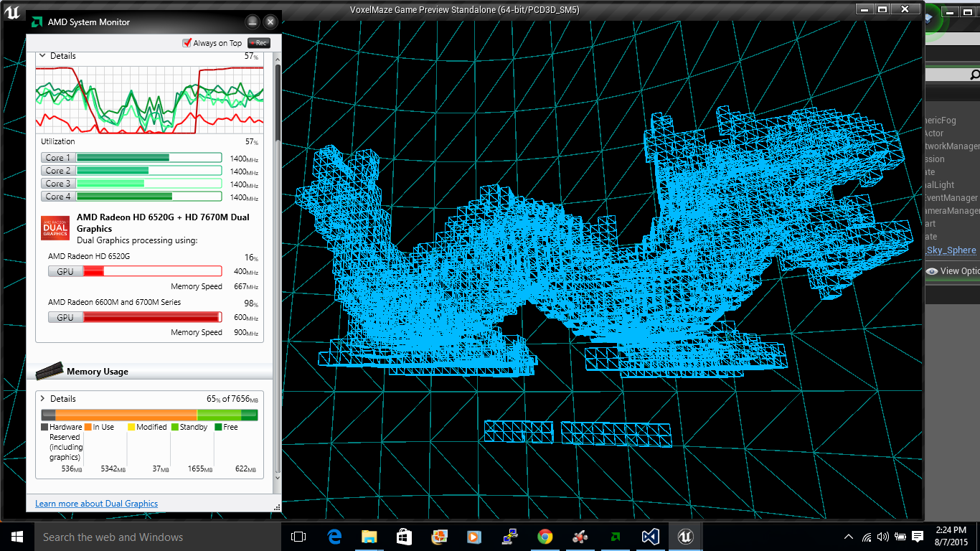980x551 pixels.
Task: Switch to Visual Studio via the taskbar
Action: pos(651,537)
